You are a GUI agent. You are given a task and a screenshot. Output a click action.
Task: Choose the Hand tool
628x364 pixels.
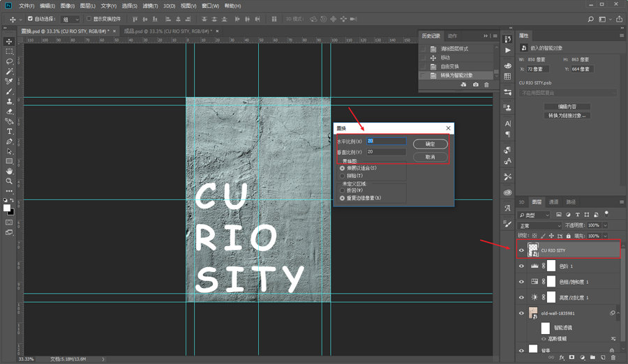click(9, 171)
